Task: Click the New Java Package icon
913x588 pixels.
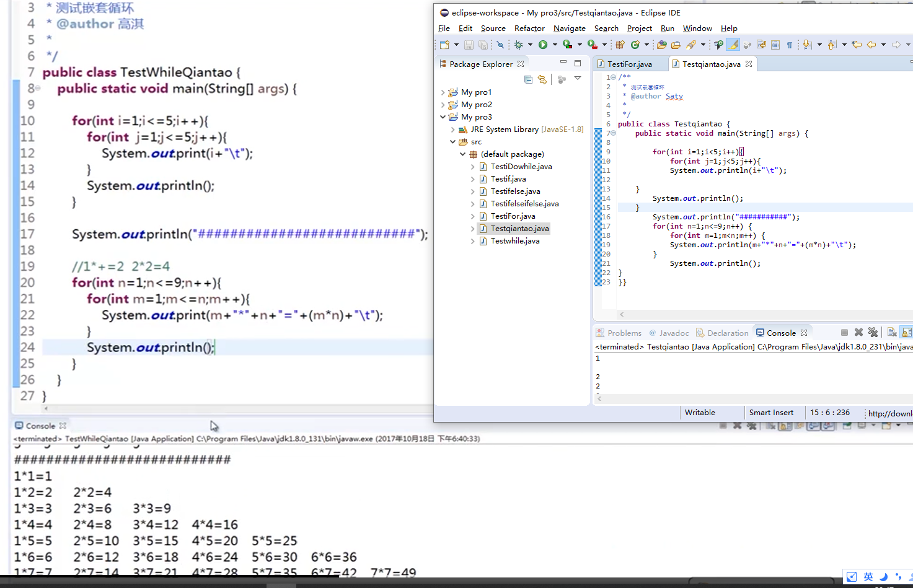Action: pyautogui.click(x=620, y=45)
